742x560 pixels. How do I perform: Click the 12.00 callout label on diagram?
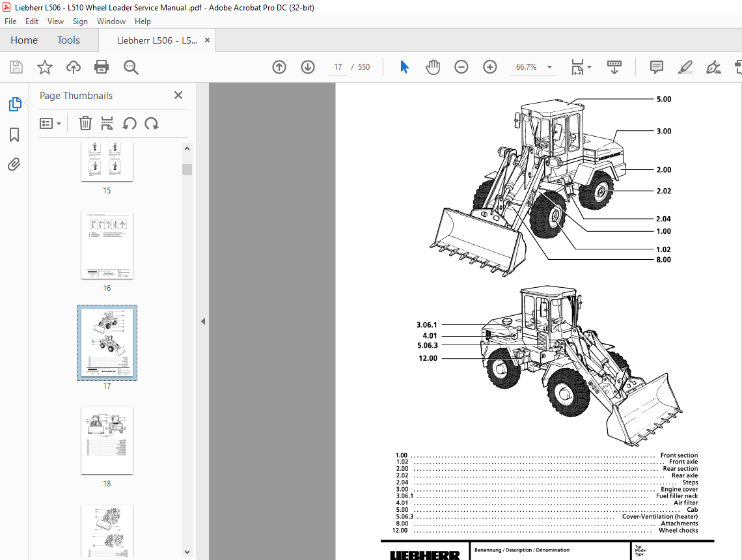pyautogui.click(x=428, y=358)
